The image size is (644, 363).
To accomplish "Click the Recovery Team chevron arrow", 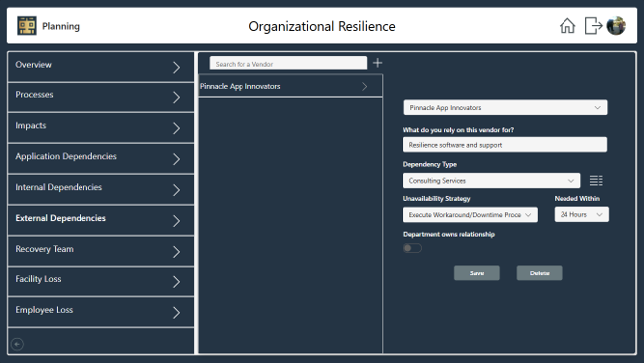I will [x=176, y=252].
